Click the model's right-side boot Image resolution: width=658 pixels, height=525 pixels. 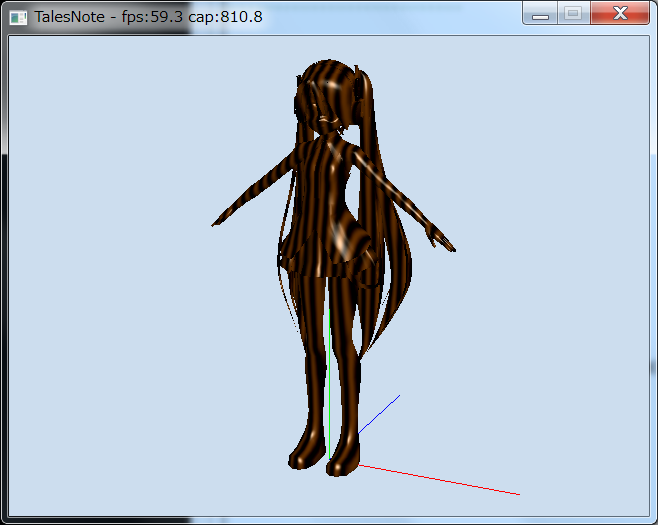343,458
